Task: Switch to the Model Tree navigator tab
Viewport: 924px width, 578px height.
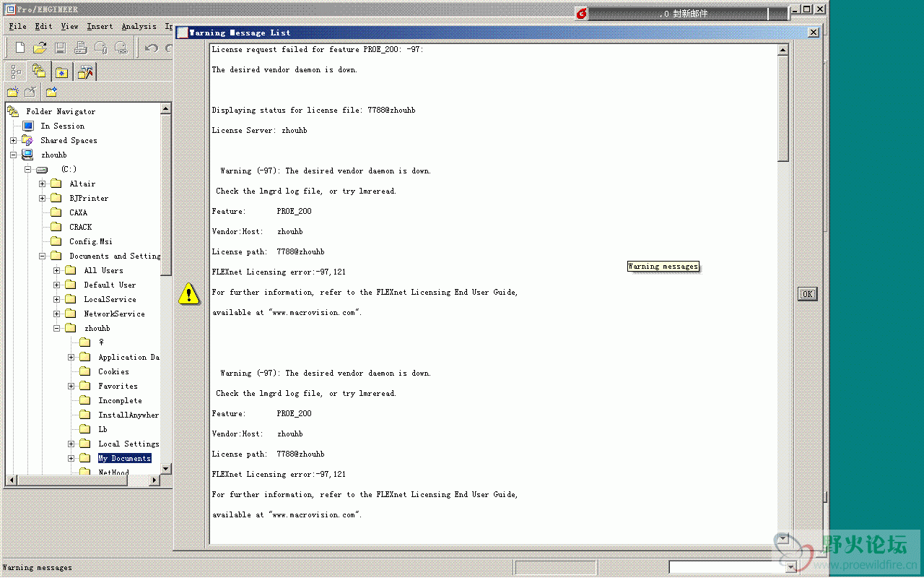Action: tap(16, 72)
